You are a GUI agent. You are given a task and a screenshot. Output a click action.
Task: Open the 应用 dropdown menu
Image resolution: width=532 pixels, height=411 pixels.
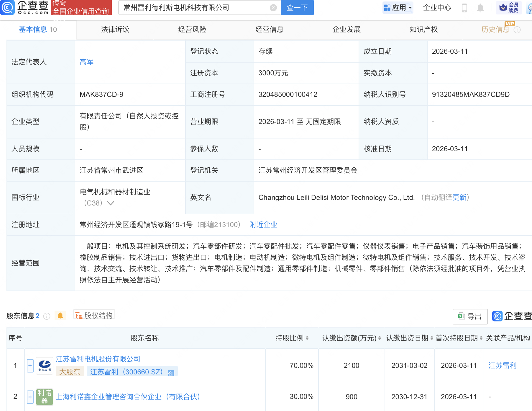tap(398, 7)
